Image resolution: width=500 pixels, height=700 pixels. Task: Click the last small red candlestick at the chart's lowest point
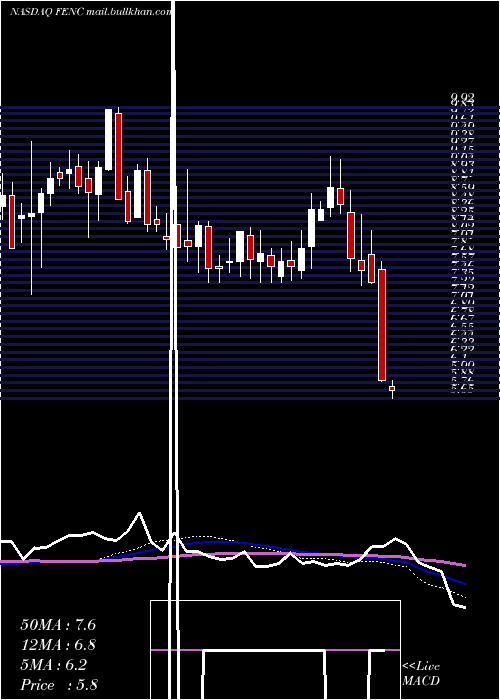(392, 389)
